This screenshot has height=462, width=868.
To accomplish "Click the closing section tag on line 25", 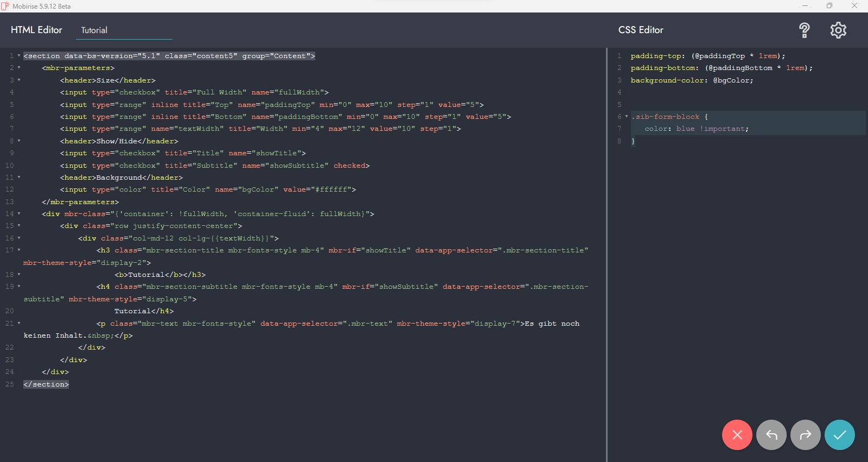I will pyautogui.click(x=46, y=384).
